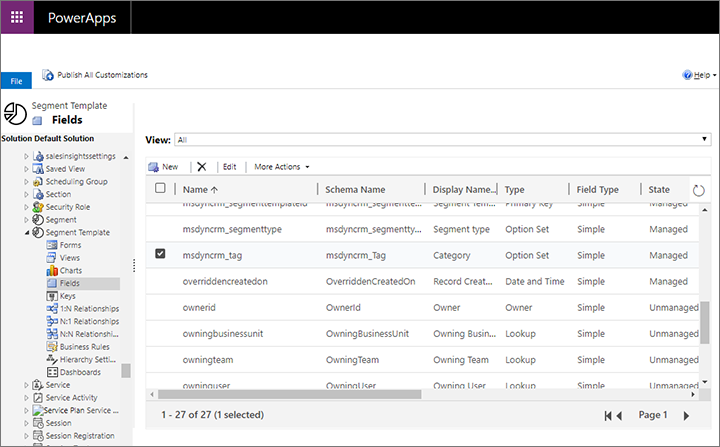
Task: Open the File menu
Action: pyautogui.click(x=17, y=81)
